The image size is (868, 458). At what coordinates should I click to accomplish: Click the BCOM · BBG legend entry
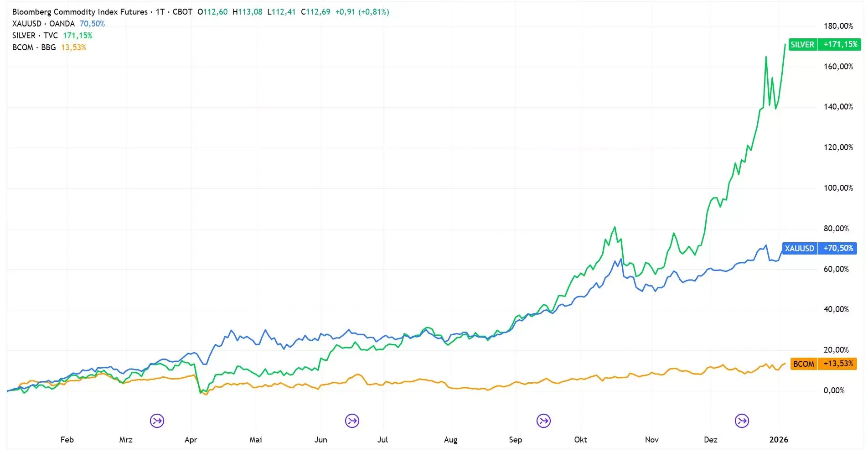click(x=34, y=47)
